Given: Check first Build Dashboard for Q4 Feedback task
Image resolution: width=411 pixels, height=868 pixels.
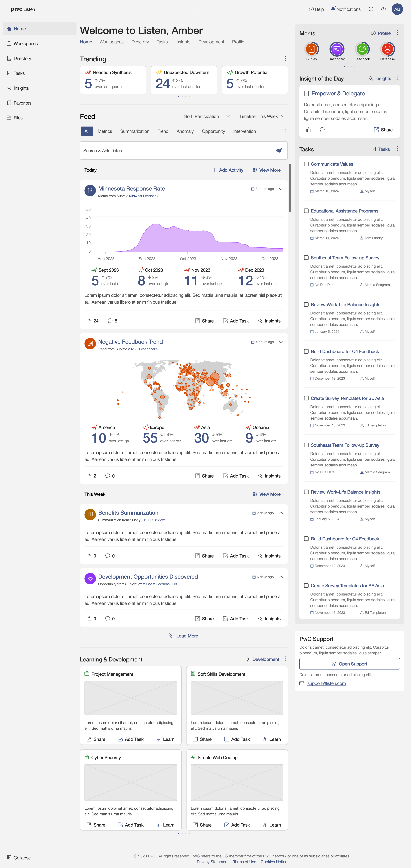Looking at the screenshot, I should (306, 351).
